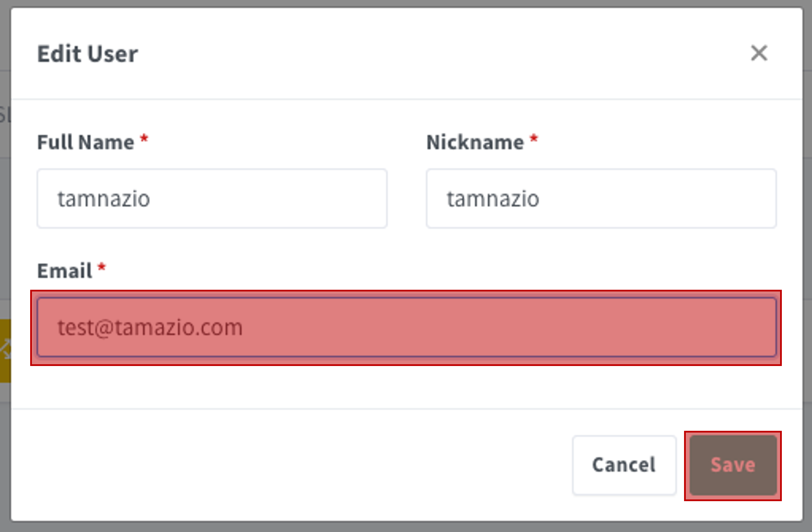Click the yellow button behind the dialog edge
Screen dimensions: 812x532
tap(5, 351)
